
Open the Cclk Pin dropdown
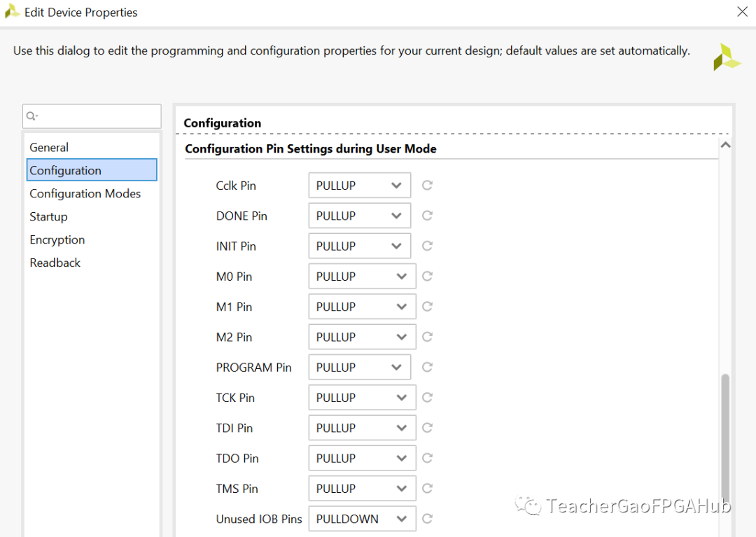click(x=360, y=185)
